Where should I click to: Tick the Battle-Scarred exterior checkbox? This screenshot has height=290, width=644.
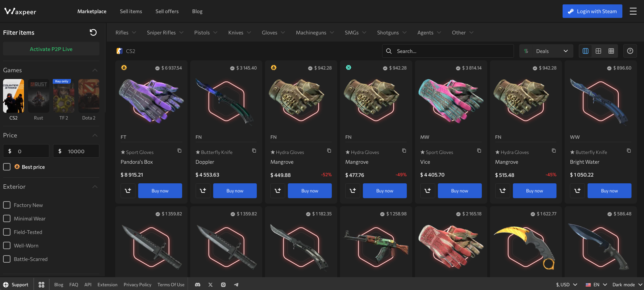pyautogui.click(x=7, y=259)
